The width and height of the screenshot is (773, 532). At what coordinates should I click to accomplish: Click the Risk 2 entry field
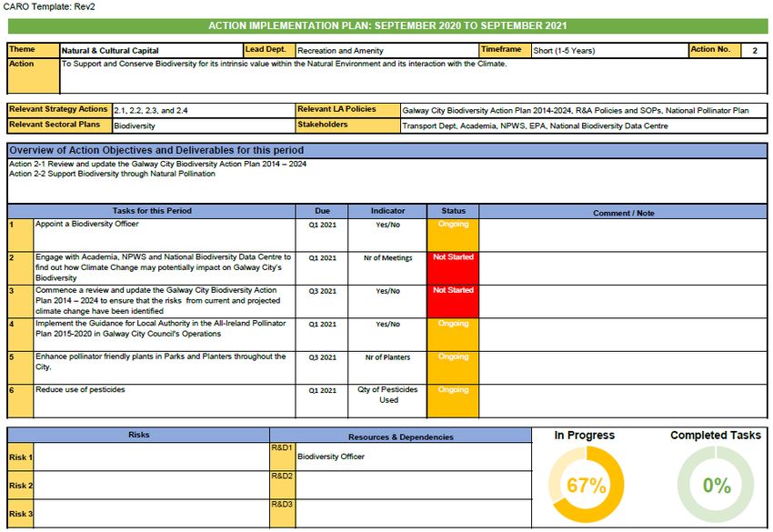click(x=151, y=485)
